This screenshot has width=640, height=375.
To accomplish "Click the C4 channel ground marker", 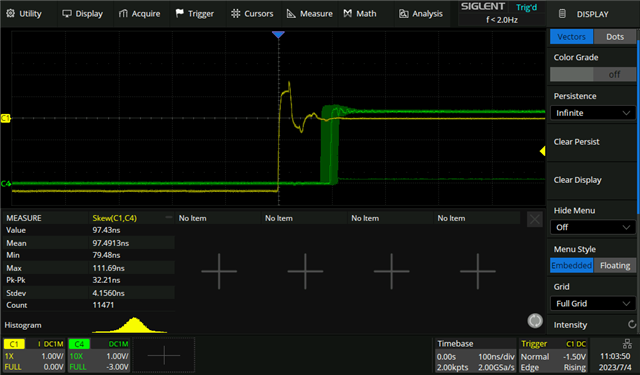I will tap(5, 184).
